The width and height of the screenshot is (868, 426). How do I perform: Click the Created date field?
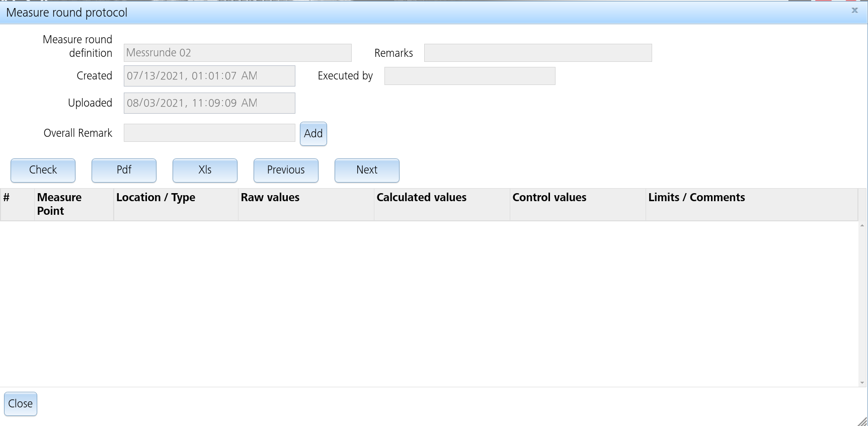click(x=209, y=76)
